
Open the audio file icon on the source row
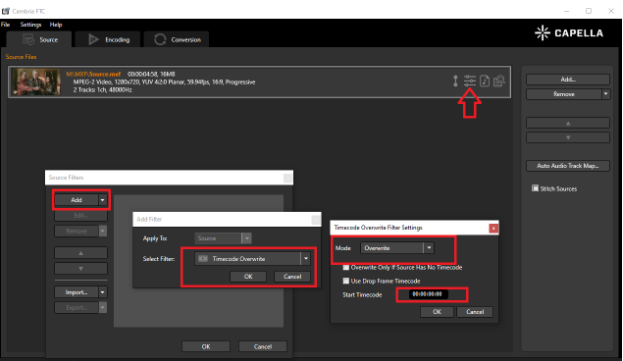[484, 81]
